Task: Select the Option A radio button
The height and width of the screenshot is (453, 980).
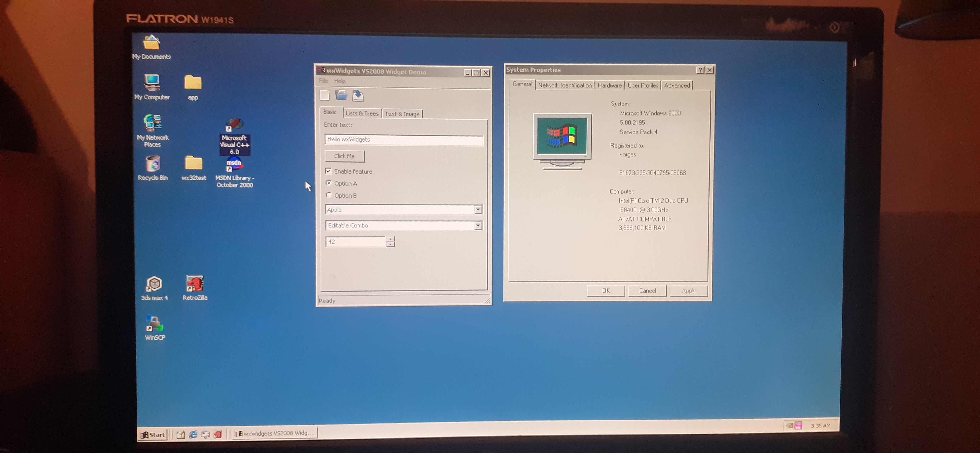Action: [329, 183]
